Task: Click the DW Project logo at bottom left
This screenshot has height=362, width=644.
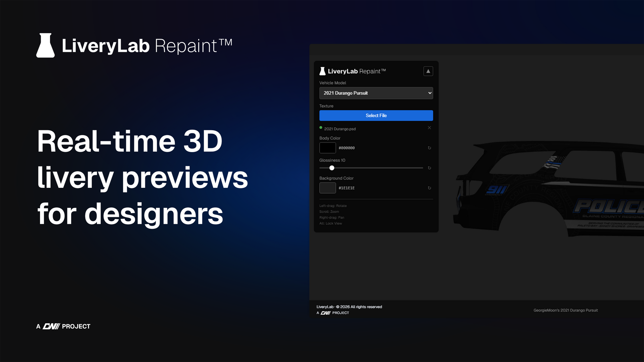Action: point(51,326)
